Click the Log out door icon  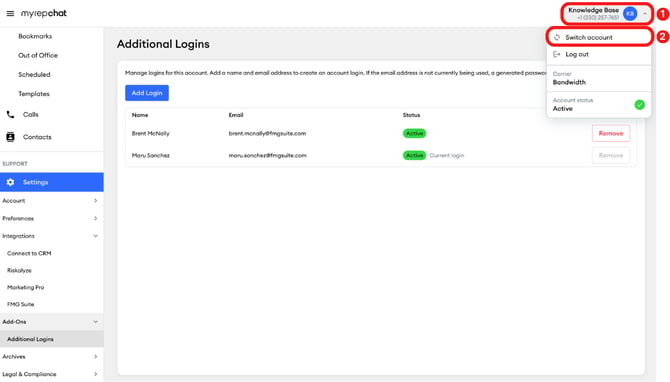(557, 54)
